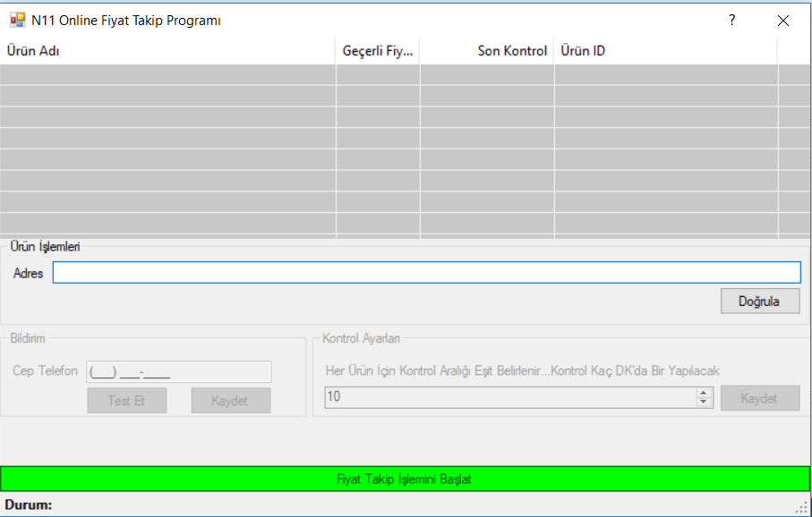Click the Son Kontrol column header
The width and height of the screenshot is (812, 517).
point(486,51)
